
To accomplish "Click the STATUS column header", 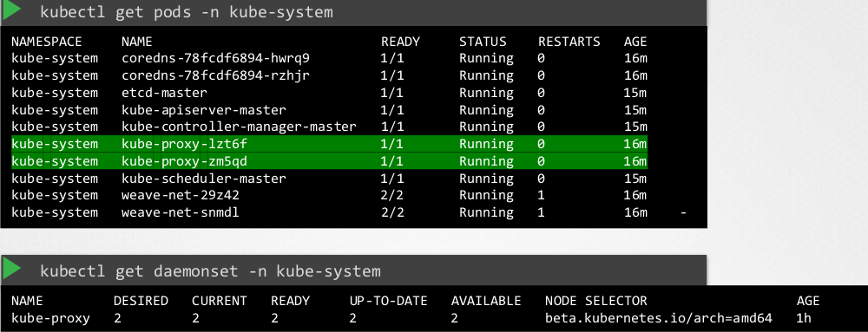I will click(483, 42).
